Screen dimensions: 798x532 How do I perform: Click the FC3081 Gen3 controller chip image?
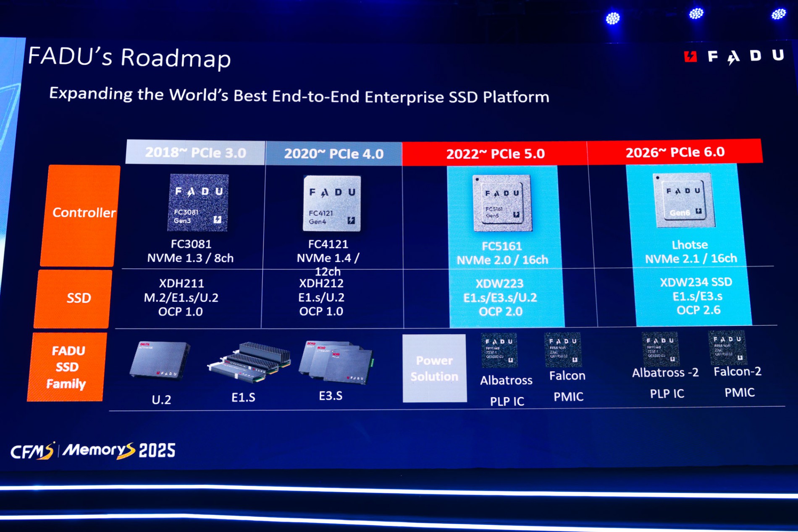tap(198, 202)
